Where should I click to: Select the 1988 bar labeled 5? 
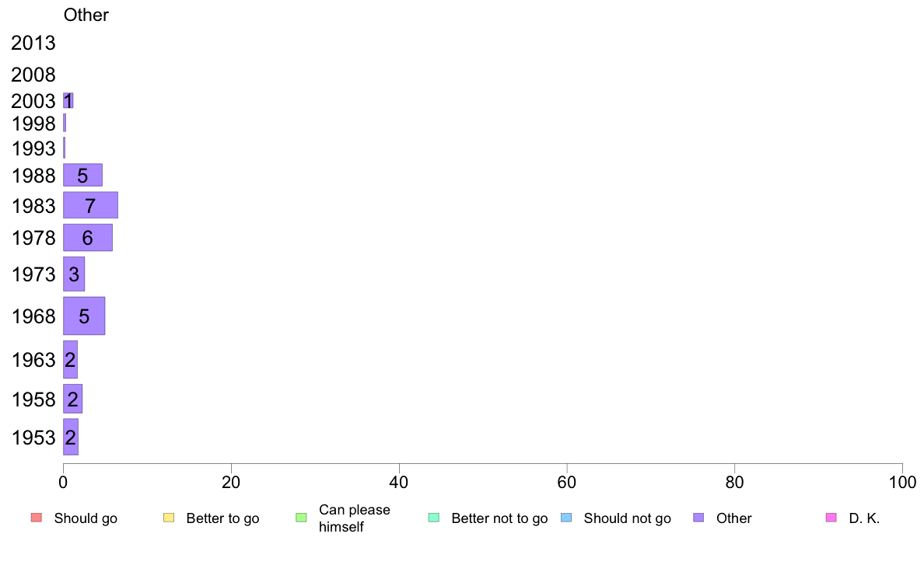[x=83, y=175]
